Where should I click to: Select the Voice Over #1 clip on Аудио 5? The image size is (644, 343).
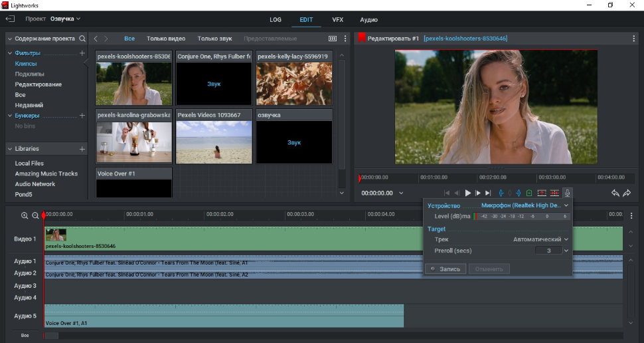coord(224,316)
